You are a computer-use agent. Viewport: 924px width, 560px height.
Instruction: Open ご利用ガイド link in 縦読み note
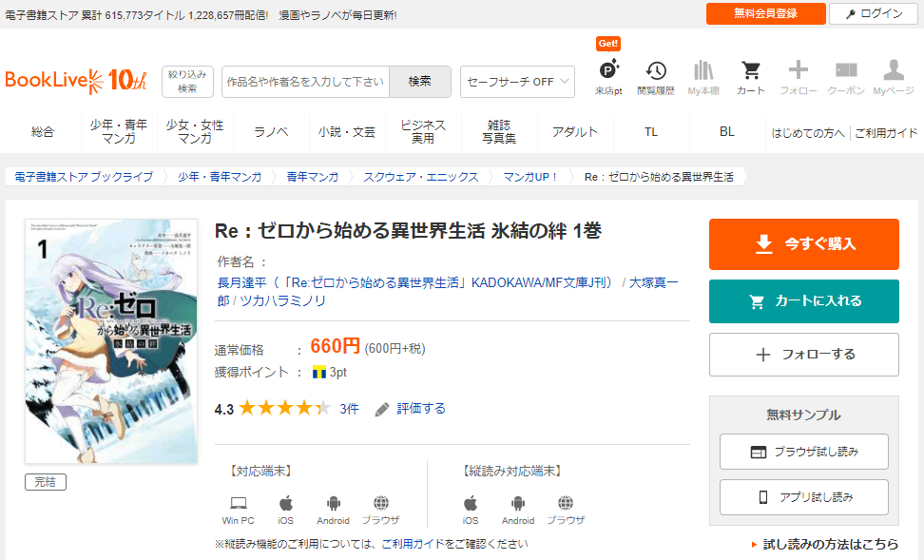pos(413,544)
